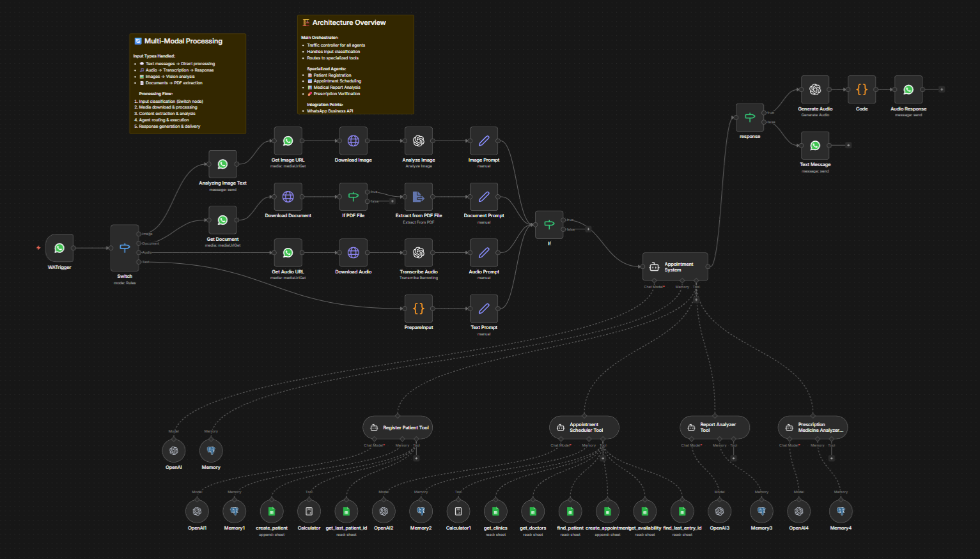This screenshot has width=980, height=559.
Task: Click the plus button after Text Message
Action: [848, 145]
